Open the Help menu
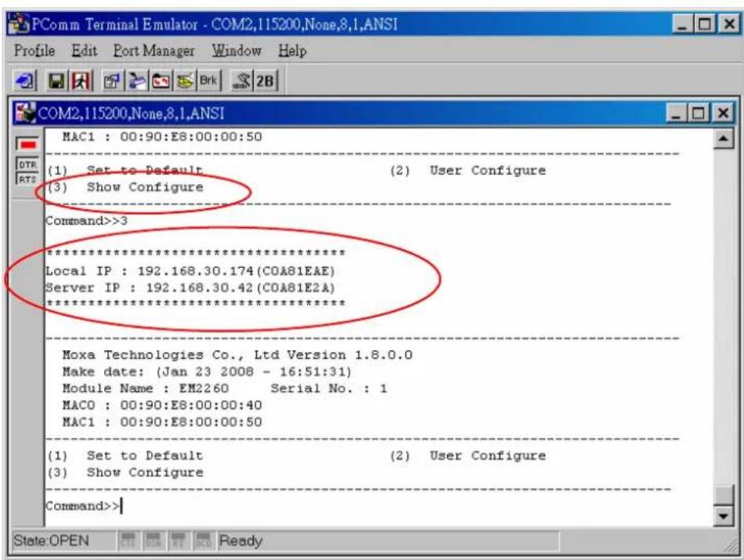Screen dimensions: 744x560 pyautogui.click(x=292, y=50)
